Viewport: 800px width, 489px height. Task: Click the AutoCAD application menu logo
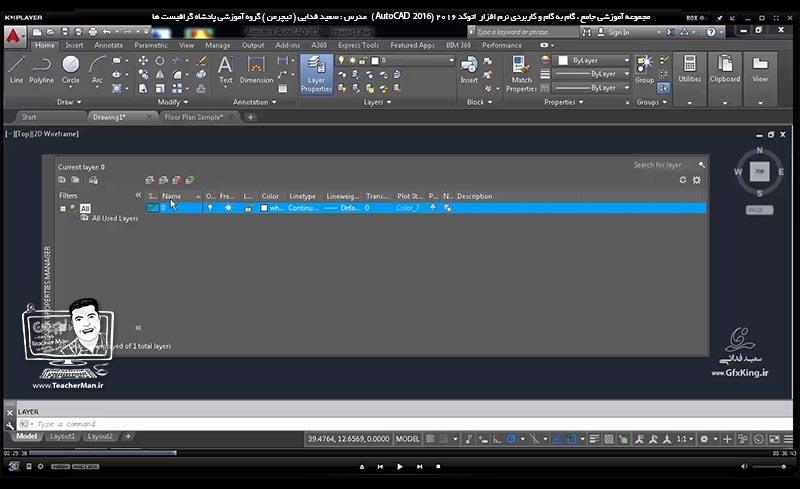click(x=14, y=36)
